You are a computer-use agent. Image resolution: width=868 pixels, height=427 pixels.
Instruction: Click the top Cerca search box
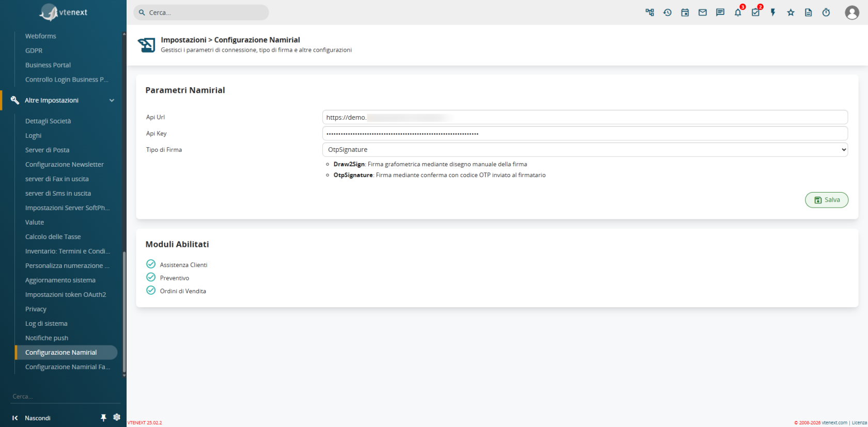click(201, 12)
